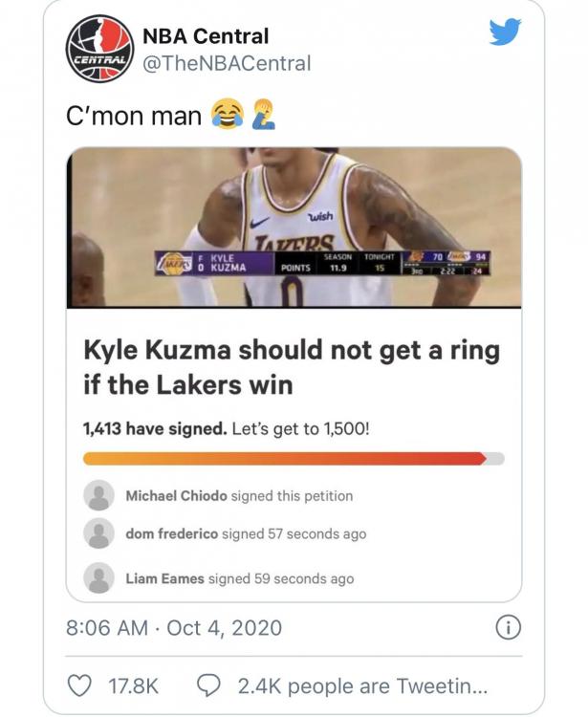Click the 17.8K likes count
Image resolution: width=588 pixels, height=717 pixels.
tap(134, 685)
